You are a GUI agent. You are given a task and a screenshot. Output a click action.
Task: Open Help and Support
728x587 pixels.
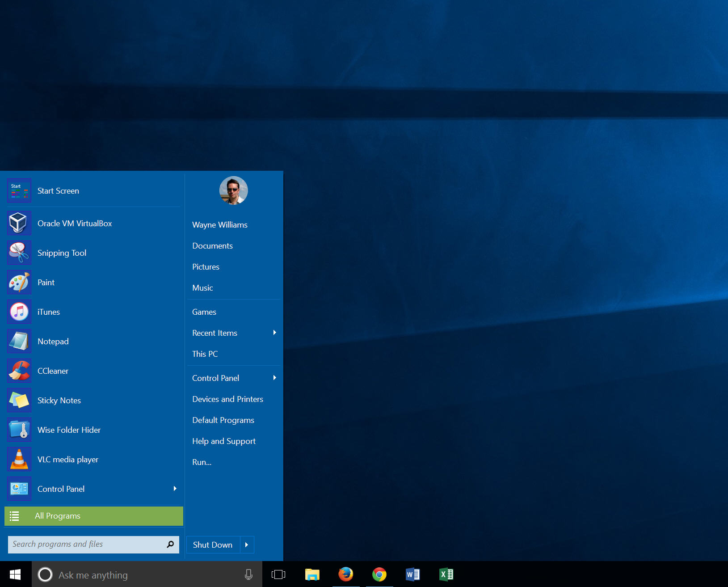[x=223, y=441]
